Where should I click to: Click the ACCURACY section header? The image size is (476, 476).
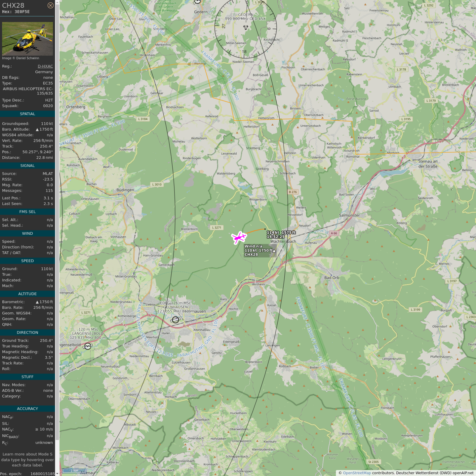coord(27,409)
